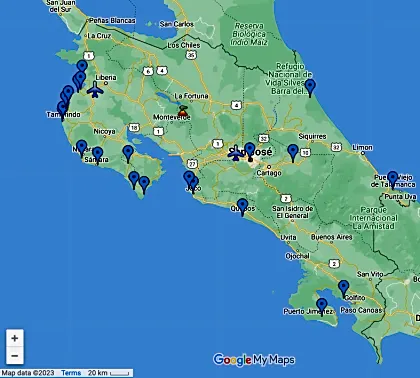The width and height of the screenshot is (420, 378).
Task: Click the Parque Internacional La Amistad label
Action: tap(374, 218)
